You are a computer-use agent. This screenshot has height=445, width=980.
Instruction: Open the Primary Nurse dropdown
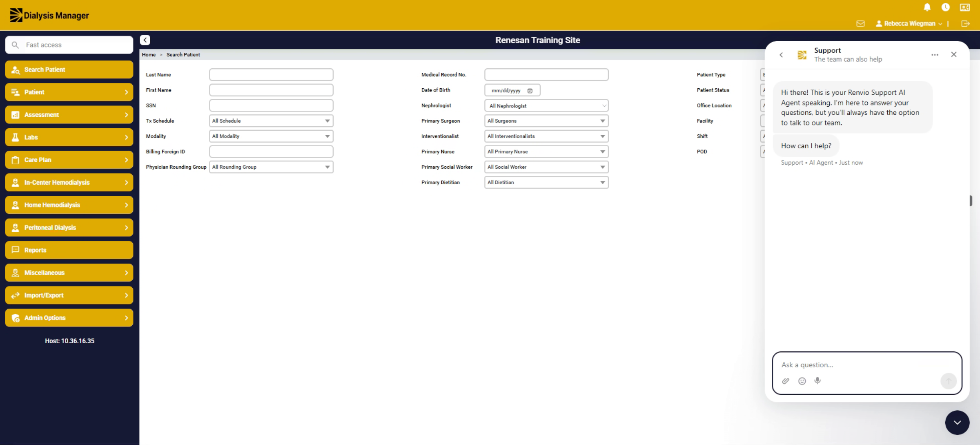point(546,152)
